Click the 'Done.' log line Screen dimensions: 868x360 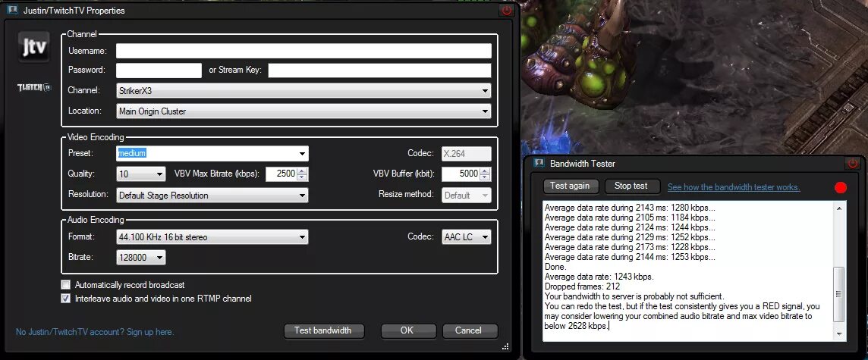[x=556, y=267]
